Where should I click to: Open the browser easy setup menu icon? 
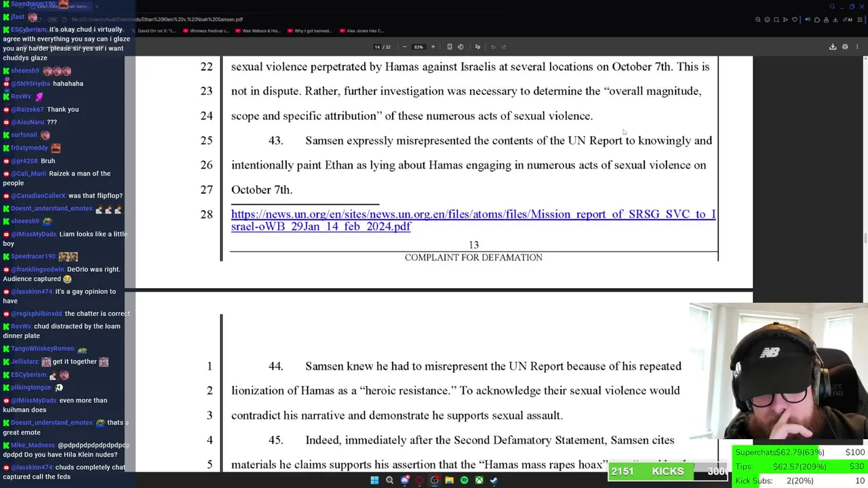pos(860,20)
